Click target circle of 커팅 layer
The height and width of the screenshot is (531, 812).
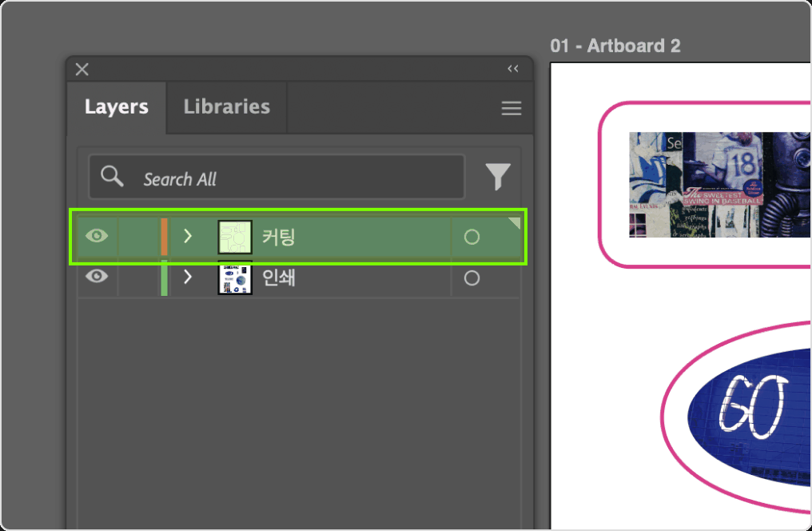click(472, 237)
